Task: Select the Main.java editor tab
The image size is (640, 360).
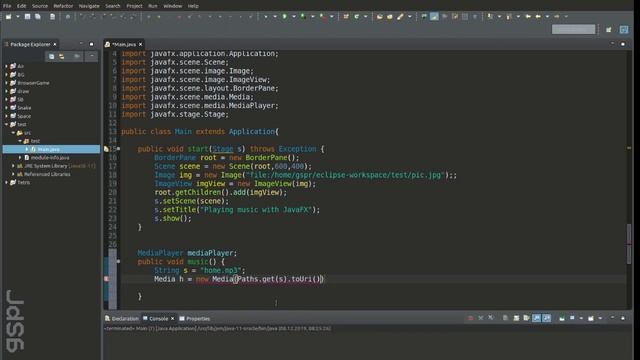Action: click(124, 44)
